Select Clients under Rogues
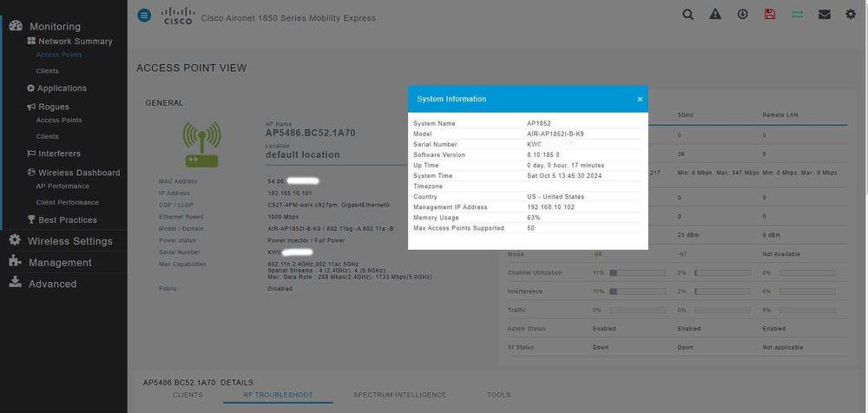This screenshot has width=868, height=413. click(x=47, y=136)
